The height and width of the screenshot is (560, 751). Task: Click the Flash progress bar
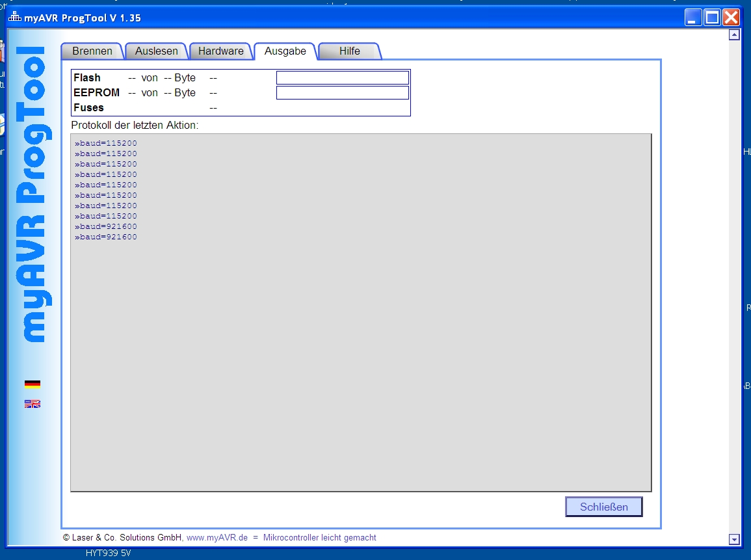[343, 77]
